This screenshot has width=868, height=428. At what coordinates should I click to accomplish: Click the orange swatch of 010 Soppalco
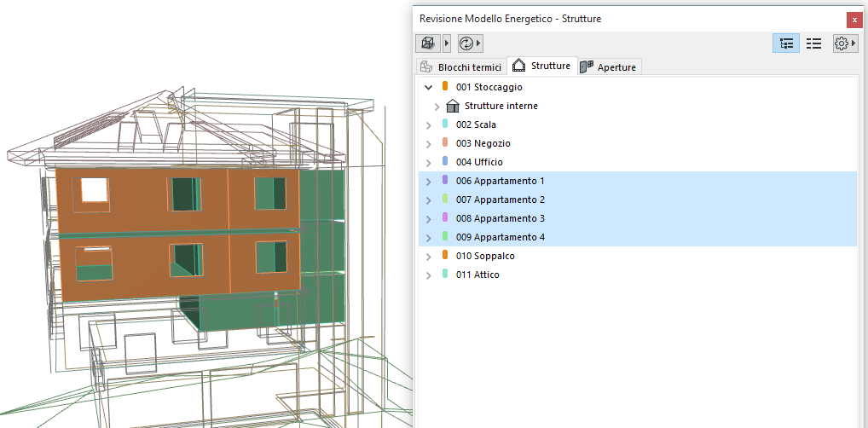445,255
